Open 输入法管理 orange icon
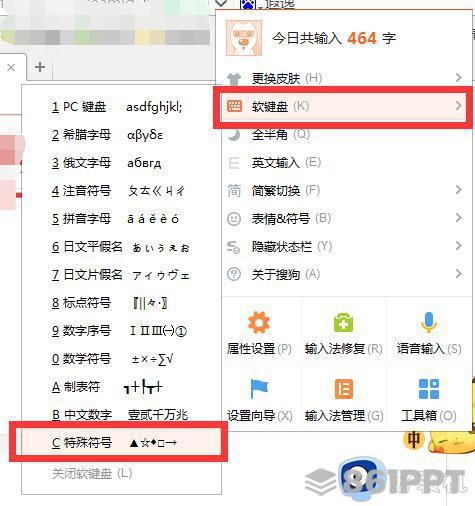475x506 pixels. [x=344, y=389]
